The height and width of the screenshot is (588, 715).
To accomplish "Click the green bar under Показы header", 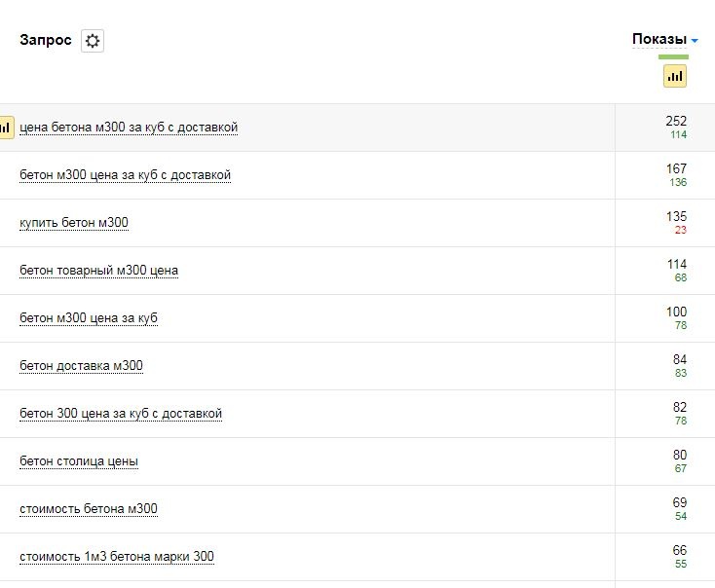I will click(673, 57).
